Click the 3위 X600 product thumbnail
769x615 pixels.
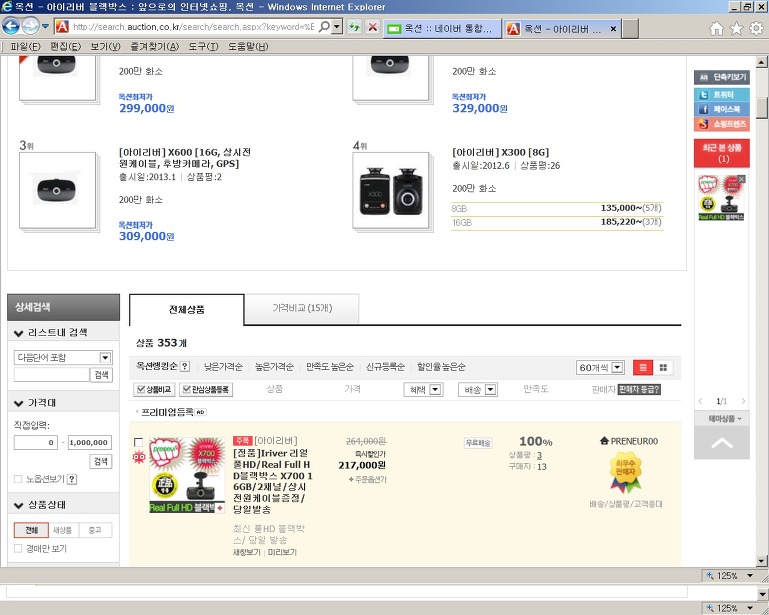point(57,190)
